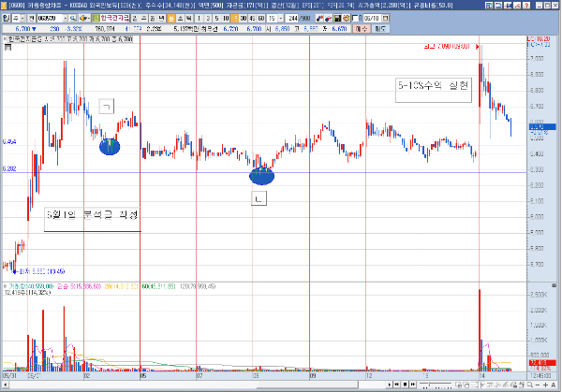Click the fast-forward playback button at bottom

pos(413,385)
